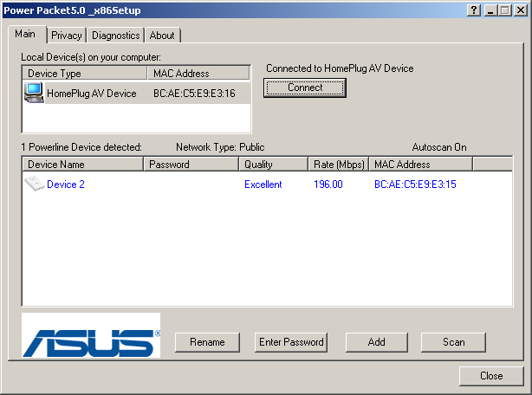Click the Network Type: Public label
This screenshot has width=532, height=395.
pos(220,147)
